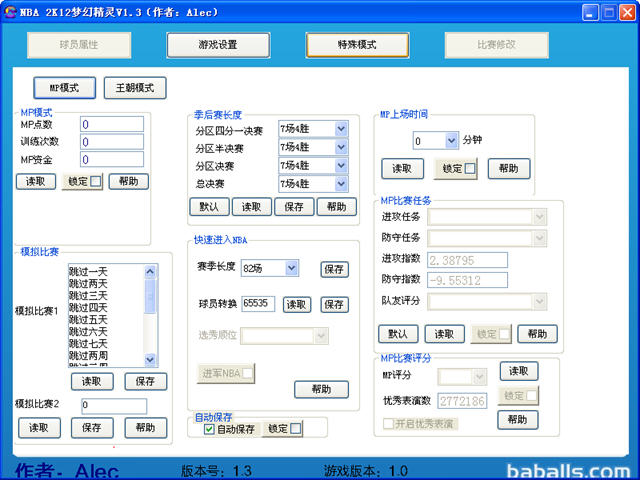Viewport: 640px width, 480px height.
Task: Enable the 开启优秀表演 checkbox
Action: point(389,423)
